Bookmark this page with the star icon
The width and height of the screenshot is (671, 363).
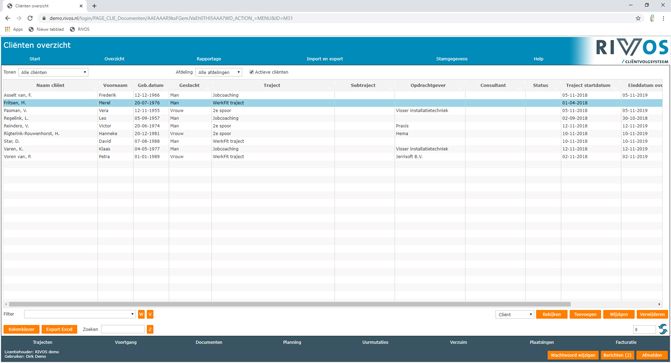(638, 18)
